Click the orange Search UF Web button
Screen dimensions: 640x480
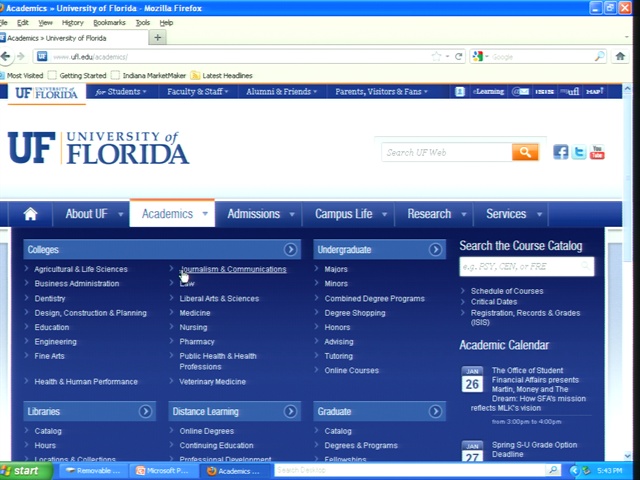click(x=525, y=152)
